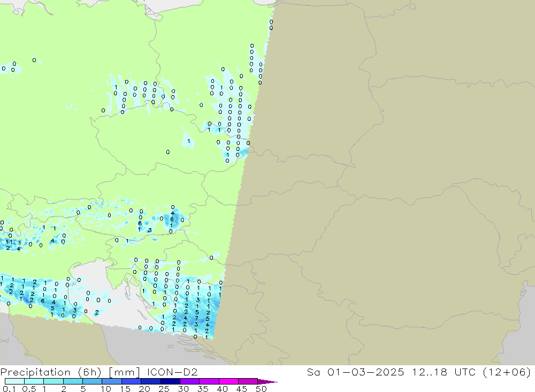Screen dimensions: 535x392
Task: Click the legend scale label '30'
Action: pos(183,389)
